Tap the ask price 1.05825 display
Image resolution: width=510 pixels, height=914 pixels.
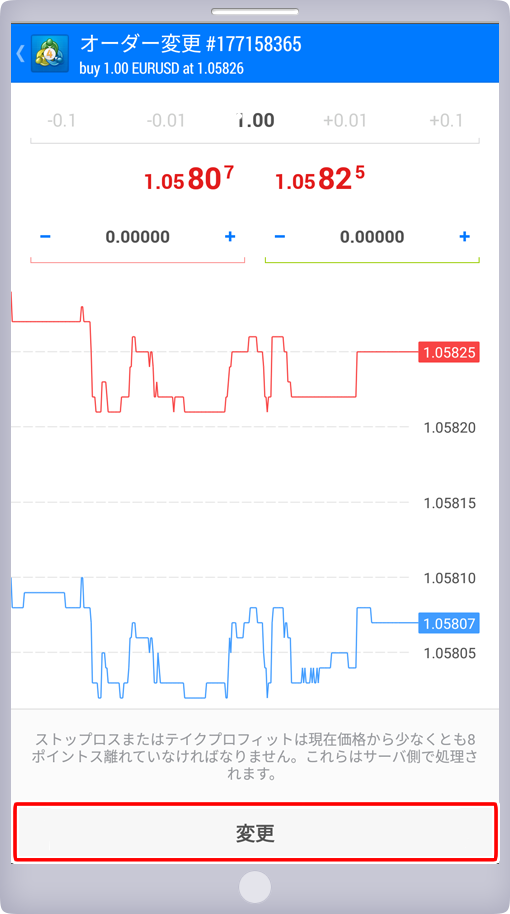tap(320, 179)
